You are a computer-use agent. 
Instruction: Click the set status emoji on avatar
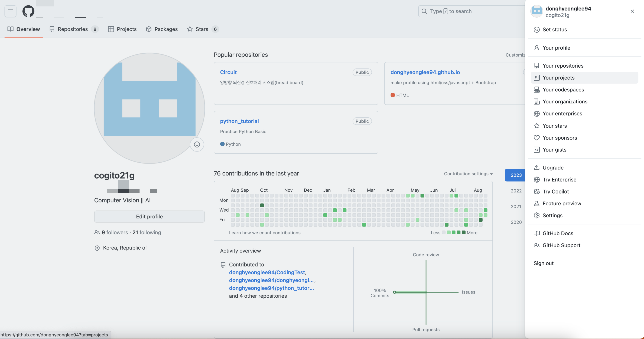197,144
